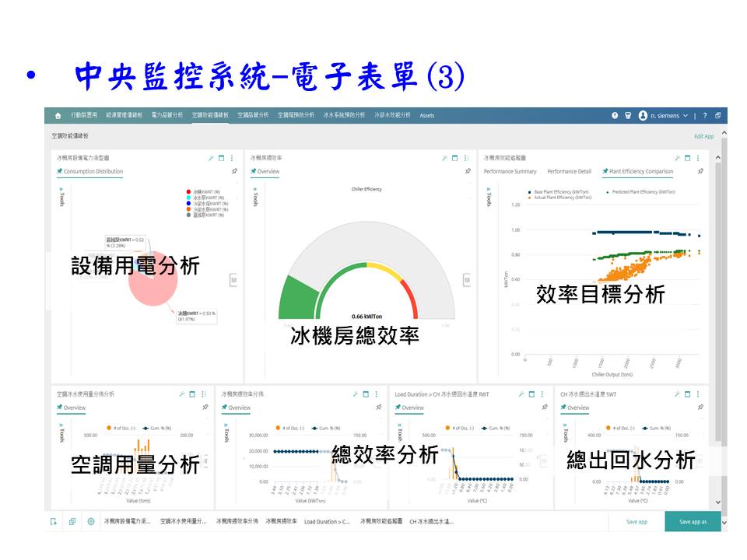Select the Load Duration > C... bottom tab

[x=327, y=522]
